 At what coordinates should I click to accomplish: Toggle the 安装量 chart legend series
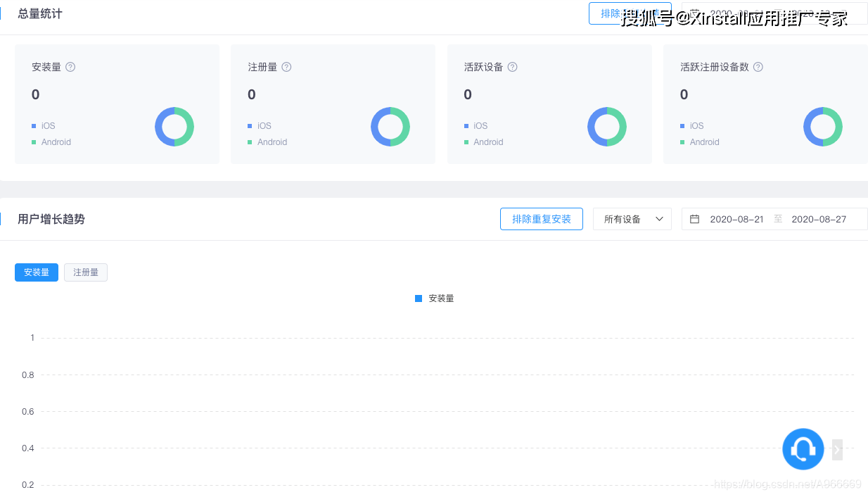click(x=435, y=298)
